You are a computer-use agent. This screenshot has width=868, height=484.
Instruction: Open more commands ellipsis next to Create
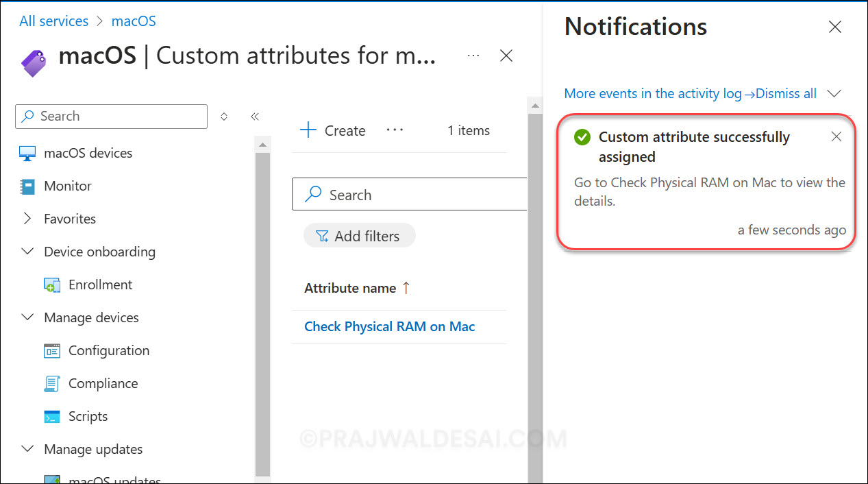[x=395, y=130]
